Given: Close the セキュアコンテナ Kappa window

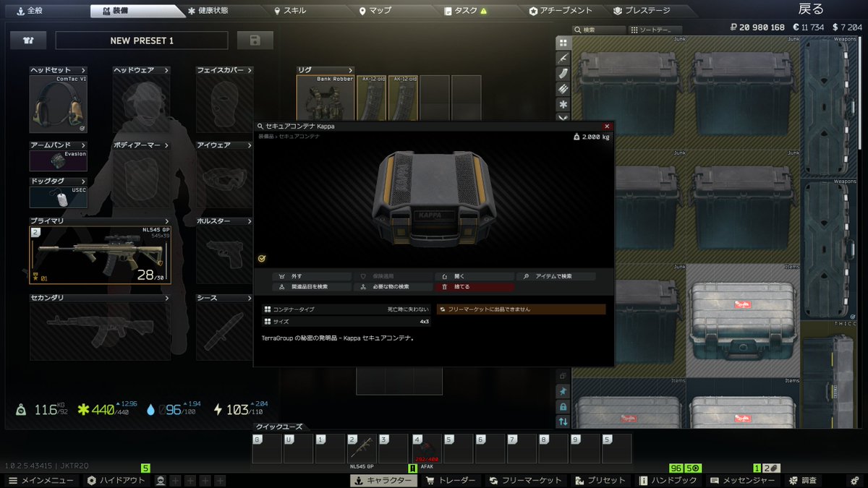Looking at the screenshot, I should (x=607, y=126).
